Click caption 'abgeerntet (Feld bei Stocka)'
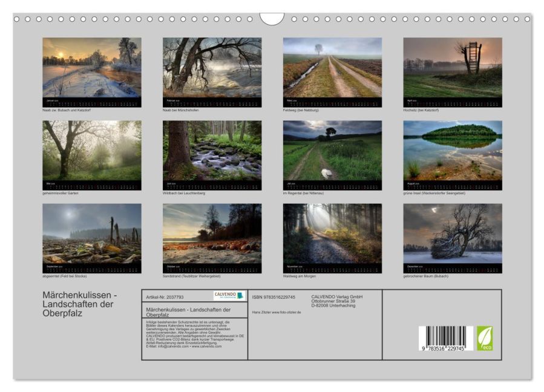 [x=65, y=276]
